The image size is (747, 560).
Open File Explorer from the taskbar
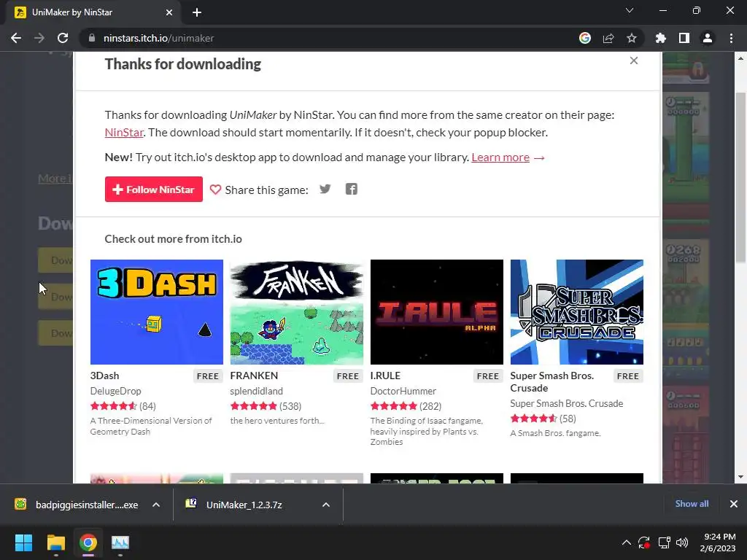[55, 542]
